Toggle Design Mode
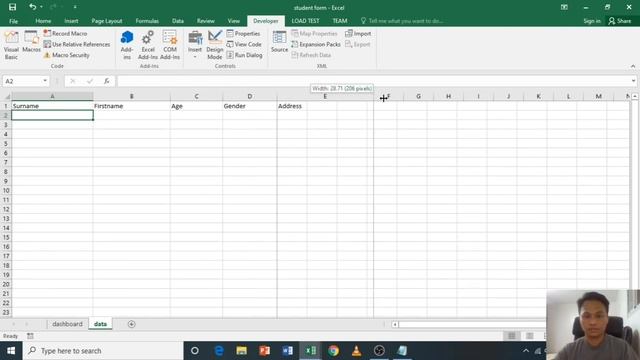This screenshot has height=360, width=640. [x=215, y=45]
